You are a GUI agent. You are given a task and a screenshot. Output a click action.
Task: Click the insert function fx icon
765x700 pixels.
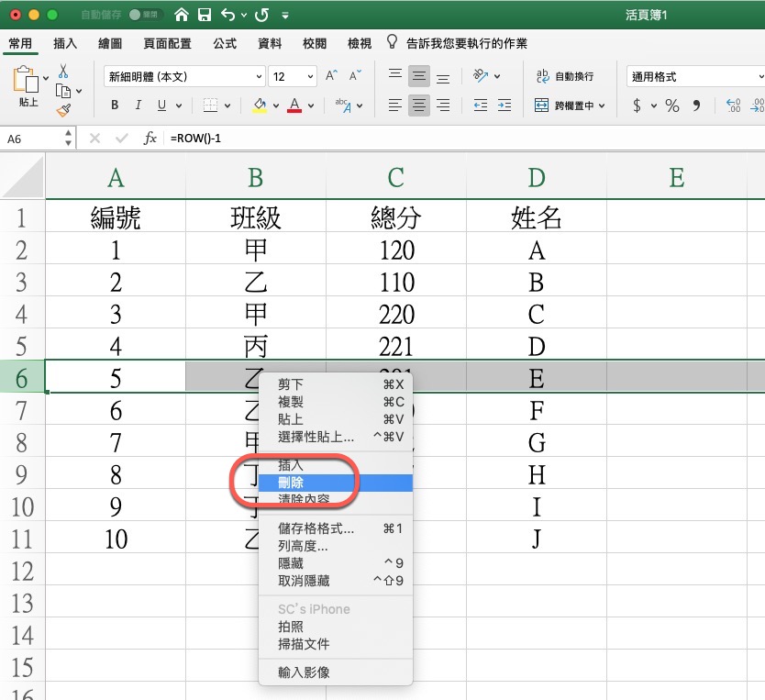pyautogui.click(x=150, y=139)
